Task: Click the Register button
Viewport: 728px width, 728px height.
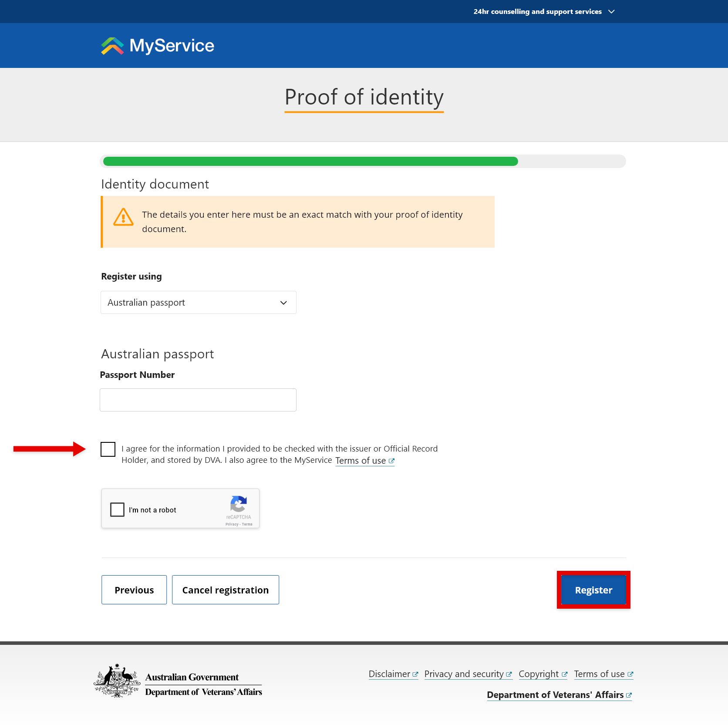Action: click(593, 590)
